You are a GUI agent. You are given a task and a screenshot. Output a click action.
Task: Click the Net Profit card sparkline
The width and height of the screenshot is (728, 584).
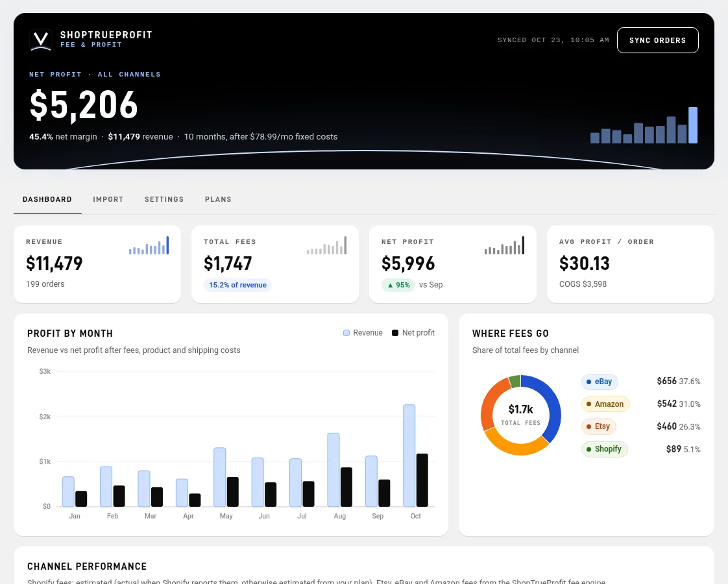click(x=504, y=245)
